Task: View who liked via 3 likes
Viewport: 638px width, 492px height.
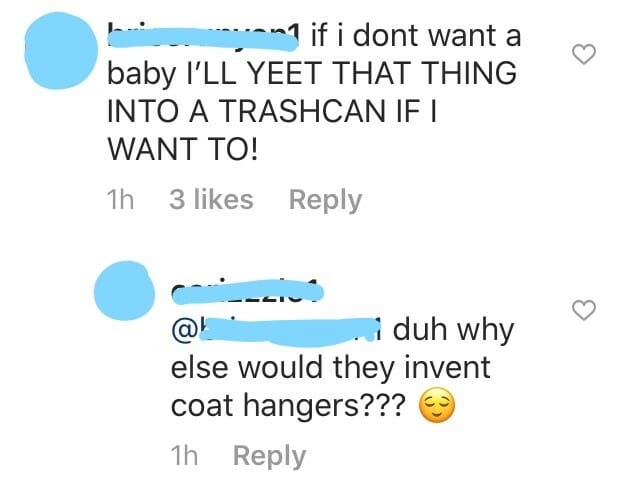Action: (212, 199)
